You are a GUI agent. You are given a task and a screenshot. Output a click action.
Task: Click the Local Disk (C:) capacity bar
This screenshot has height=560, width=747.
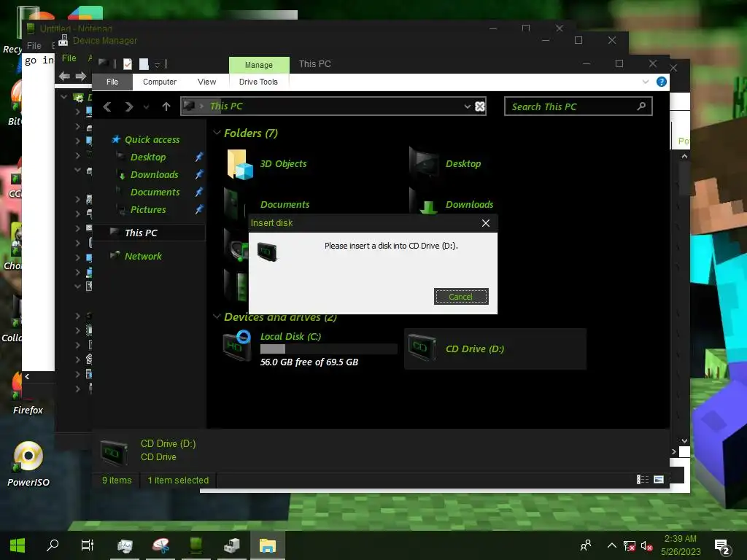(x=329, y=349)
